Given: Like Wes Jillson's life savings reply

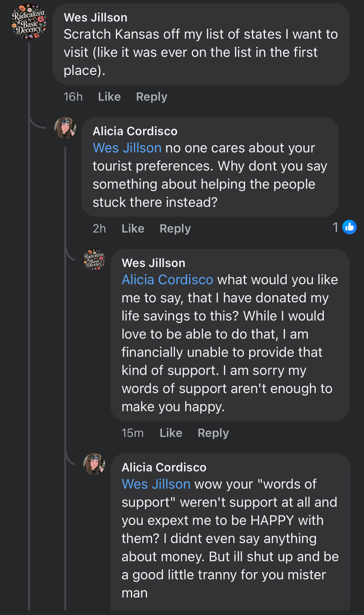Looking at the screenshot, I should click(x=171, y=433).
